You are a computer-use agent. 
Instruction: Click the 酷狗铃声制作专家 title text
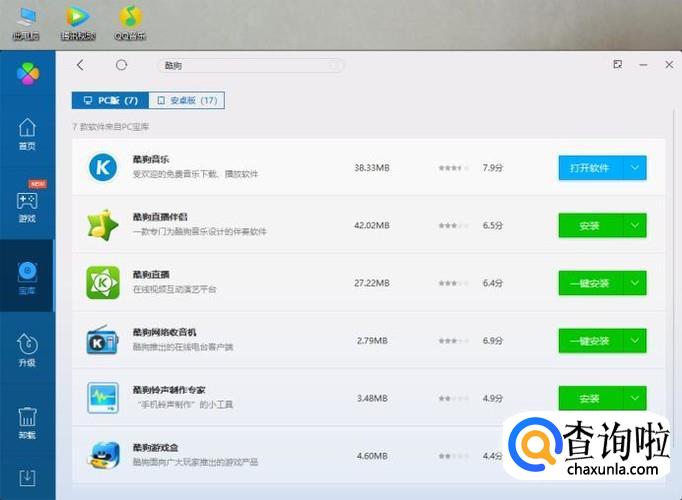pyautogui.click(x=169, y=390)
